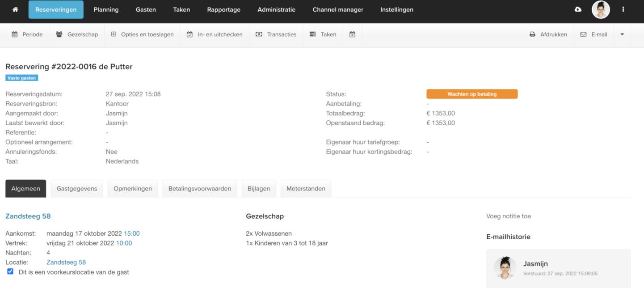644x288 pixels.
Task: Open In- en uitchecken toolbar item
Action: click(215, 34)
